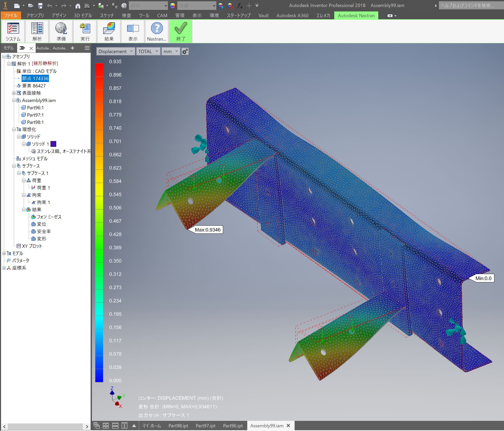Screen dimensions: 504x431
Task: Click the ソリッド 1 purple color swatch
Action: pos(53,144)
